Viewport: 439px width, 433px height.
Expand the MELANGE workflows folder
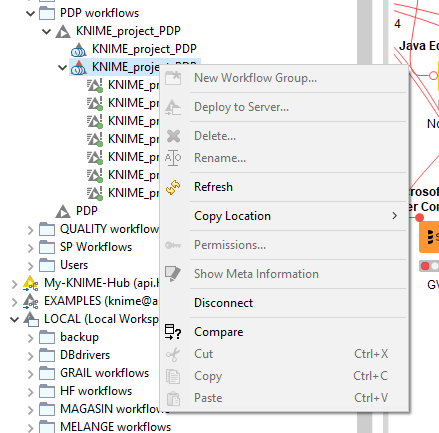point(30,428)
